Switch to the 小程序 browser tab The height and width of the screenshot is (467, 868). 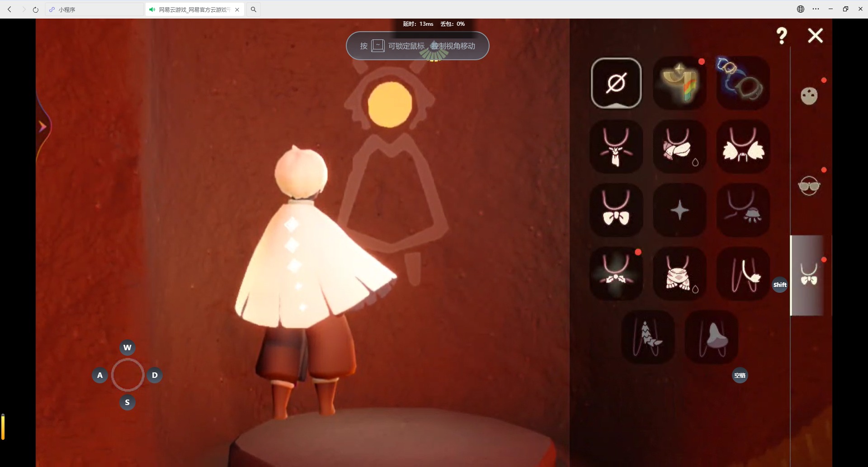tap(94, 10)
